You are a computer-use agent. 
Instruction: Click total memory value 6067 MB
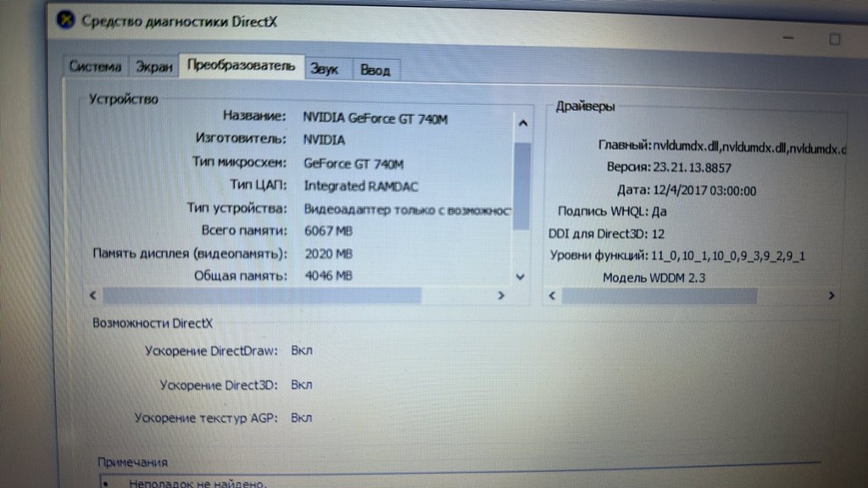(328, 230)
